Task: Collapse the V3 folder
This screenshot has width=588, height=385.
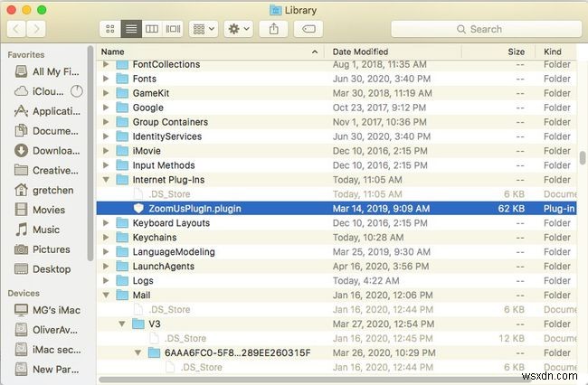Action: click(x=122, y=324)
